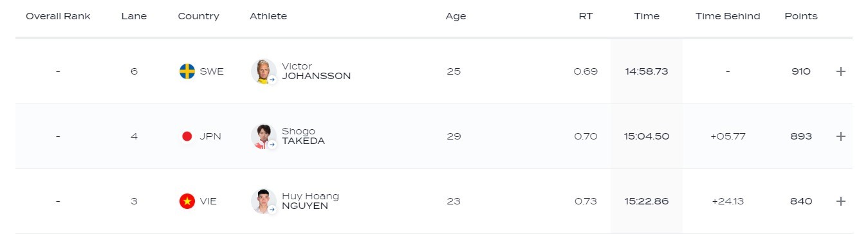Click arrow badge on Takeda's avatar
Viewport: 868px width, 234px height.
tap(272, 145)
